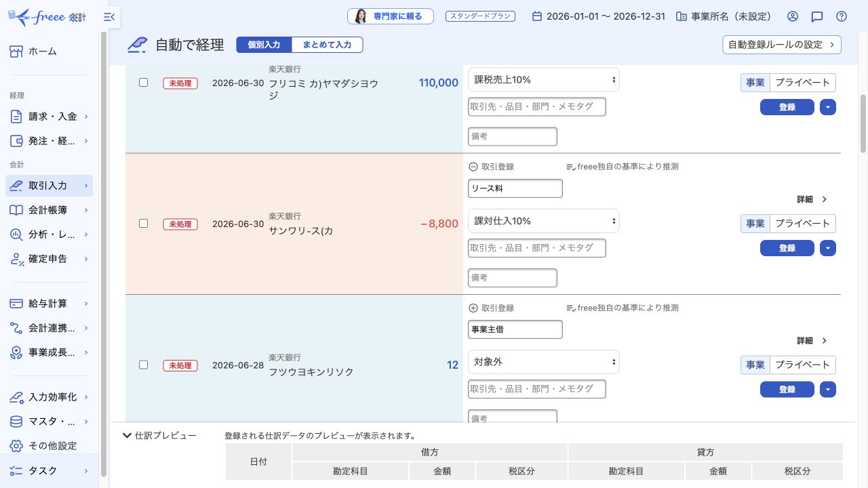
Task: Click the スタンダードプラン badge
Action: [480, 16]
